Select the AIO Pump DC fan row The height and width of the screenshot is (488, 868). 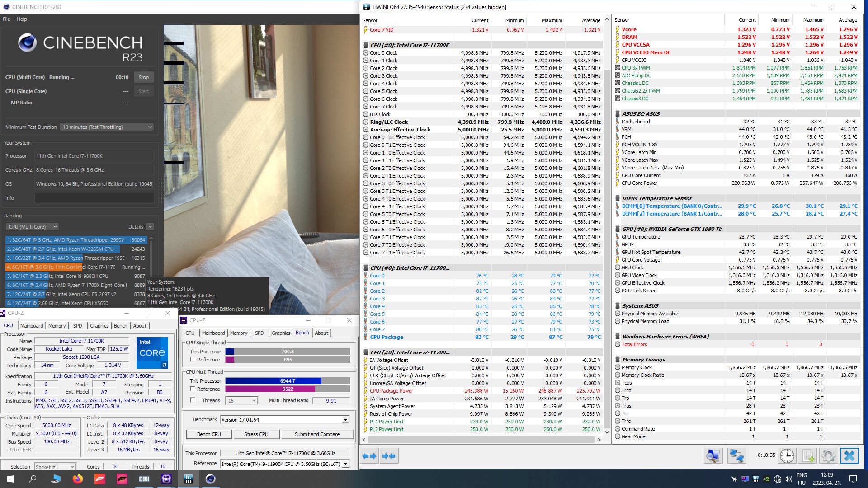pyautogui.click(x=737, y=75)
